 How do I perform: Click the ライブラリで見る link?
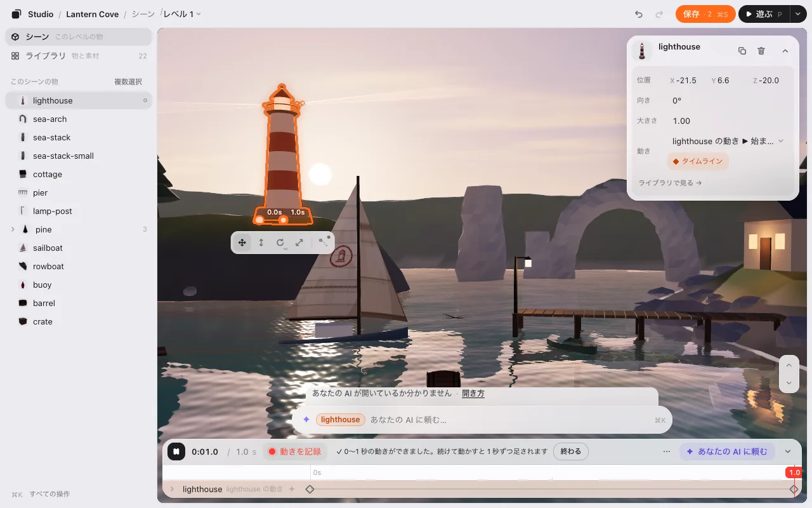point(670,183)
